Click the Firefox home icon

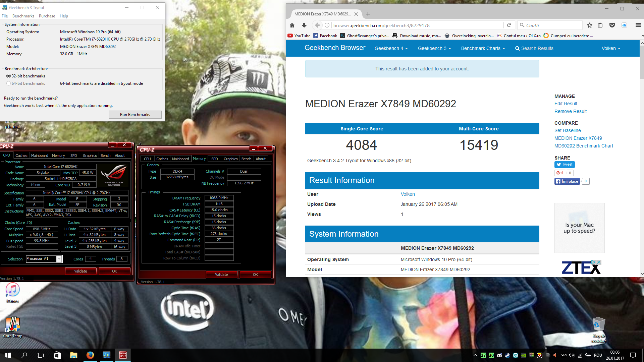292,25
